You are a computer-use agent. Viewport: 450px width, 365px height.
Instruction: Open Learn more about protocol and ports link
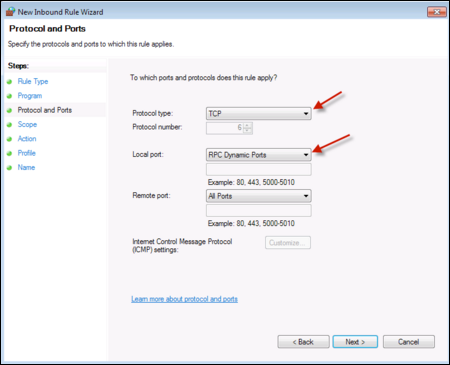pyautogui.click(x=184, y=299)
